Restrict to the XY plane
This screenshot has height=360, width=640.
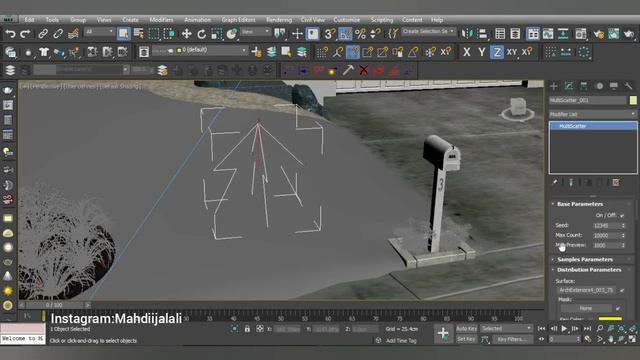point(512,52)
